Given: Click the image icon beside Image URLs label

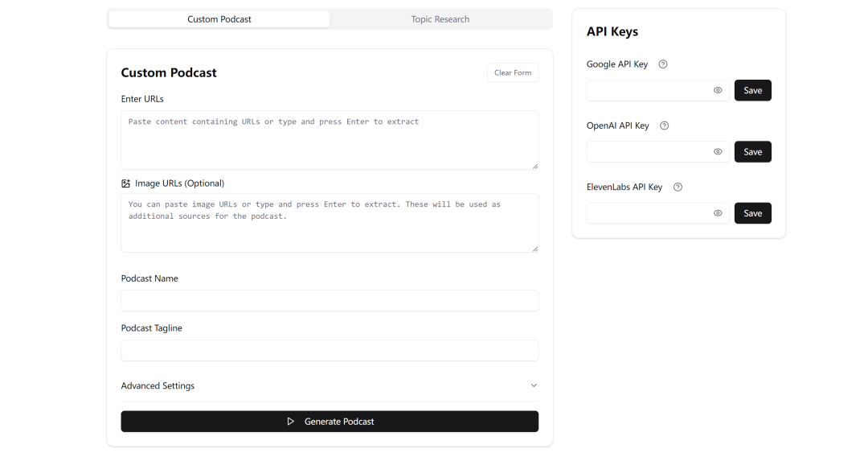Looking at the screenshot, I should pyautogui.click(x=125, y=183).
